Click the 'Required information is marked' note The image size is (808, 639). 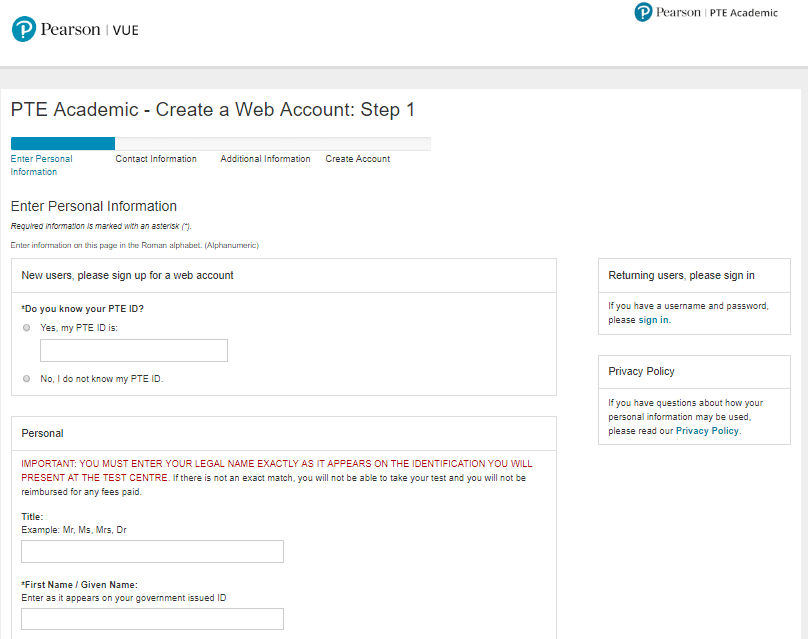101,226
